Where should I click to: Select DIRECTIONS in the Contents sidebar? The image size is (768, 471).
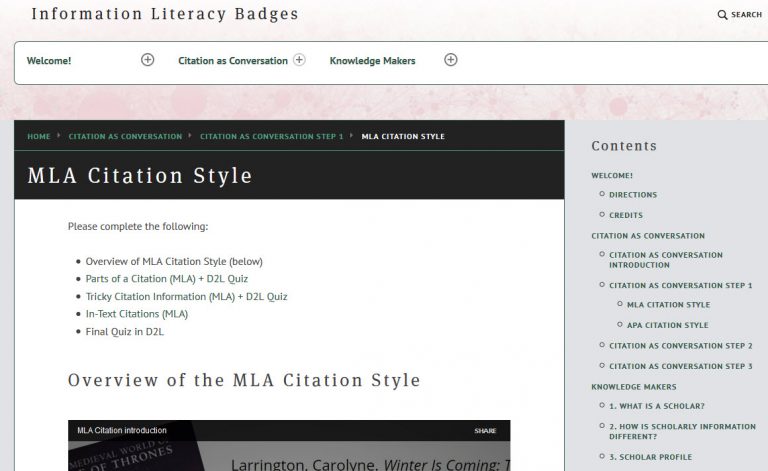(633, 195)
